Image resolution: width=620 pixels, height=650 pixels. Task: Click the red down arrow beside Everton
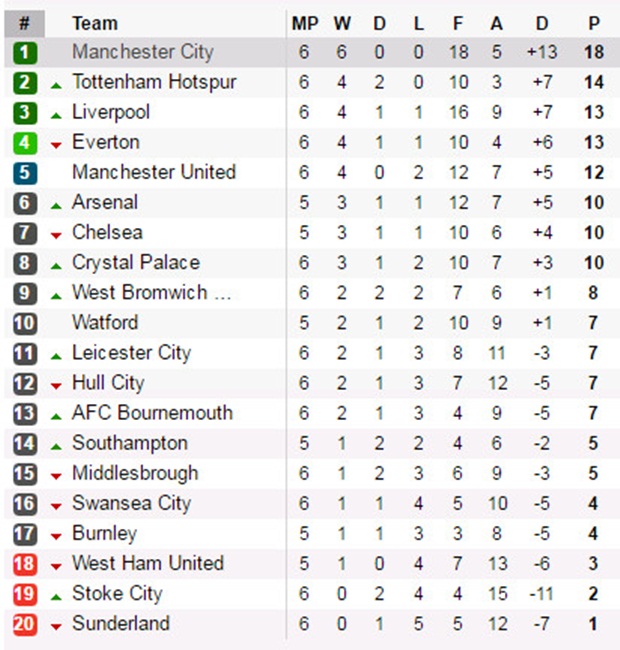tap(56, 144)
